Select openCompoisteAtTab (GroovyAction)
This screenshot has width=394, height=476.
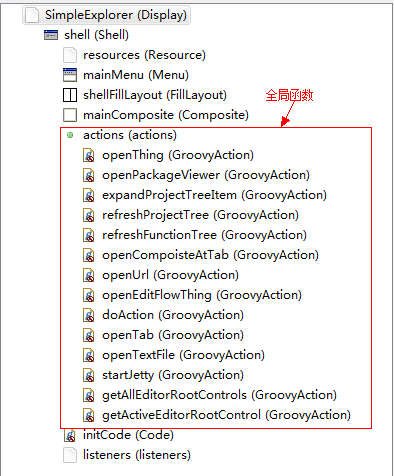[210, 255]
